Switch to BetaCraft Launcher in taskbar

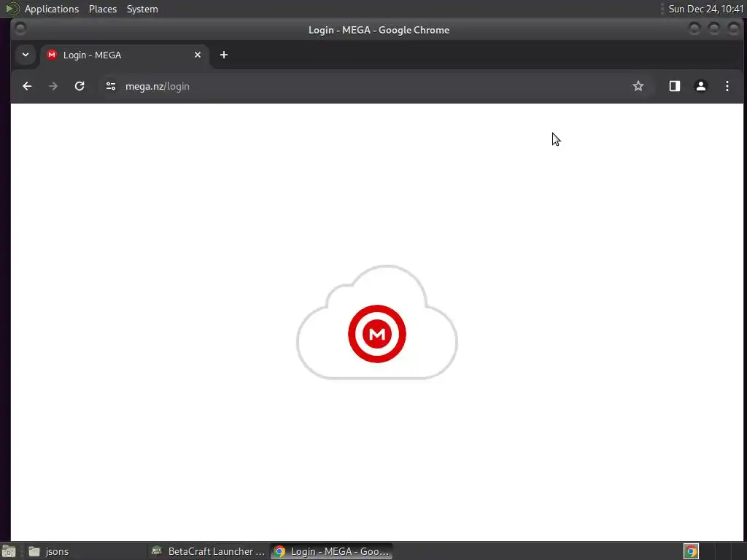(x=208, y=551)
